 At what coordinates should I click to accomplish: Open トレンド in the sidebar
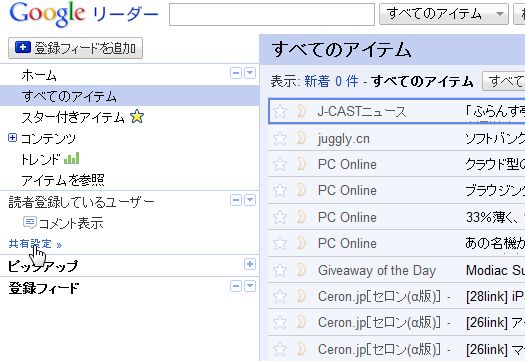click(41, 159)
